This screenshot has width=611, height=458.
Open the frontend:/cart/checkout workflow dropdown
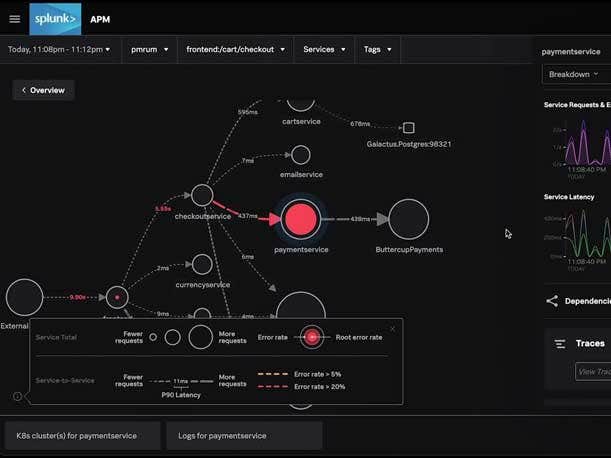[236, 49]
